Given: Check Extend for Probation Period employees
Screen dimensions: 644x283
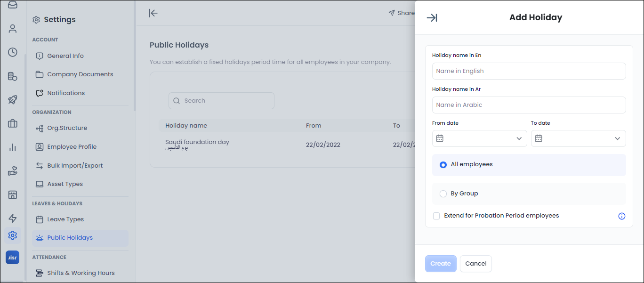Looking at the screenshot, I should click(436, 216).
